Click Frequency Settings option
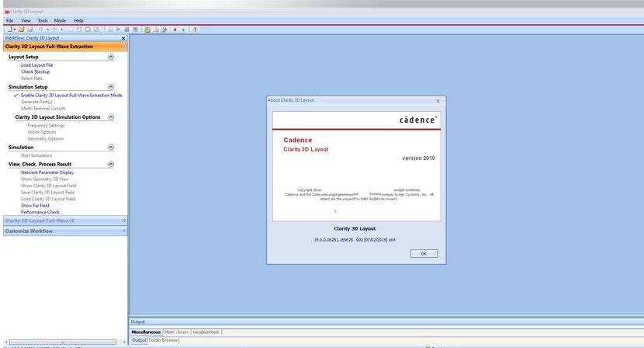Viewport: 644px width, 348px height. click(46, 126)
